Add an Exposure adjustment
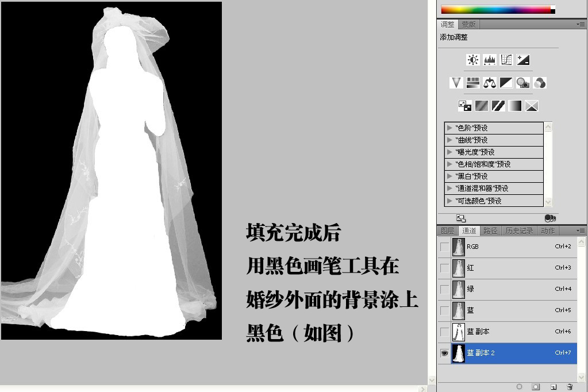 522,60
